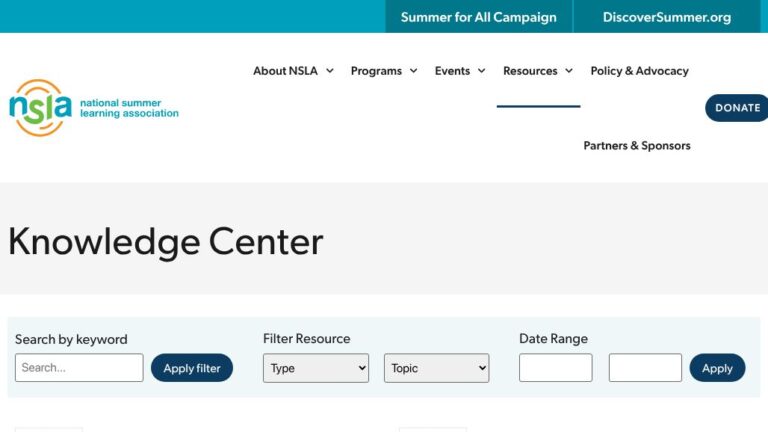This screenshot has height=432, width=768.
Task: Open the Resources menu item
Action: point(530,71)
